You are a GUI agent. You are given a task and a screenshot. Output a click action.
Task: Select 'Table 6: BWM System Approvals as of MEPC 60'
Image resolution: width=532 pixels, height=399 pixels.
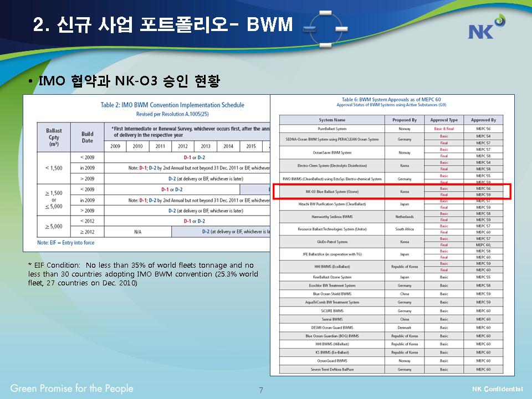[391, 99]
